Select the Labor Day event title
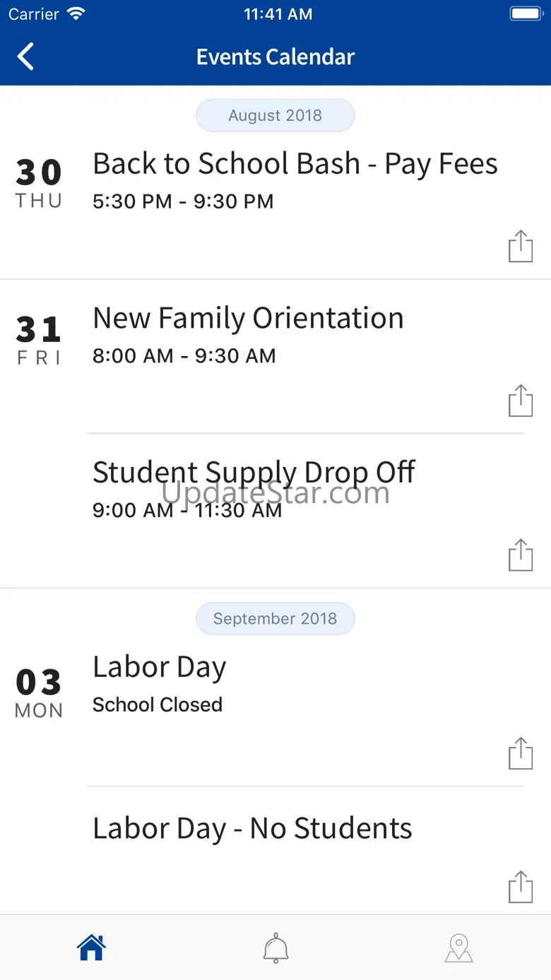551x980 pixels. 160,668
